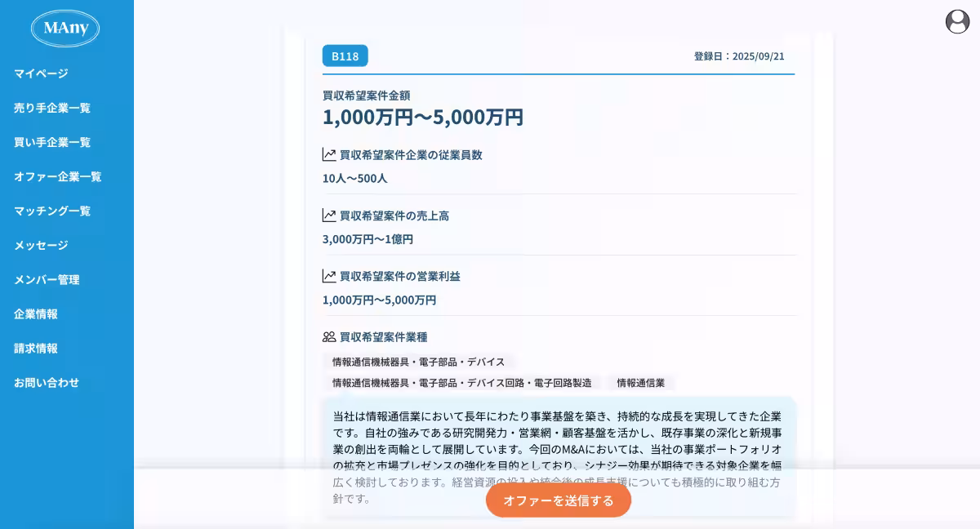Image resolution: width=980 pixels, height=529 pixels.
Task: Click the MAny logo
Action: (x=65, y=29)
